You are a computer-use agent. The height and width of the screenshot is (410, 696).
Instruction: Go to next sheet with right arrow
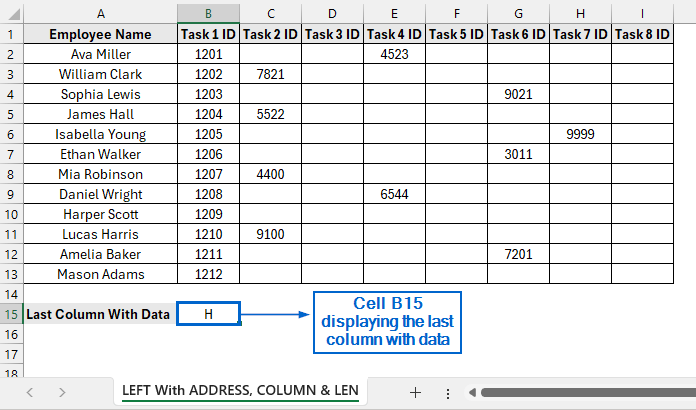62,392
